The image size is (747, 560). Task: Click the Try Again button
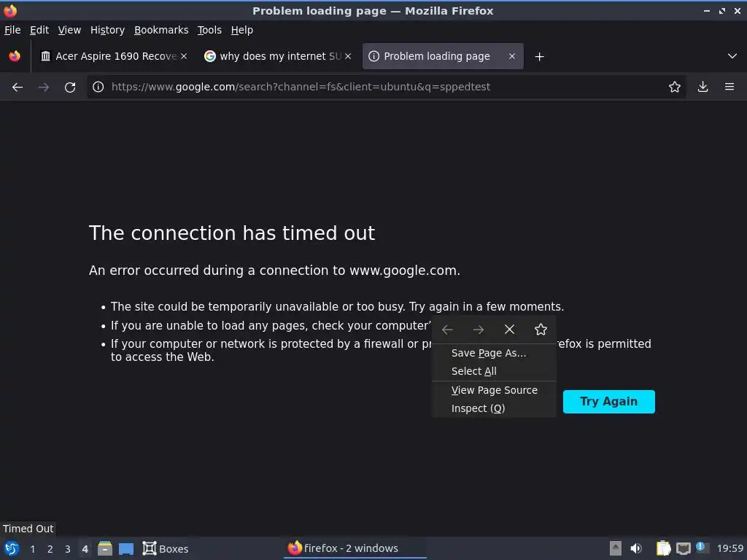pos(609,402)
